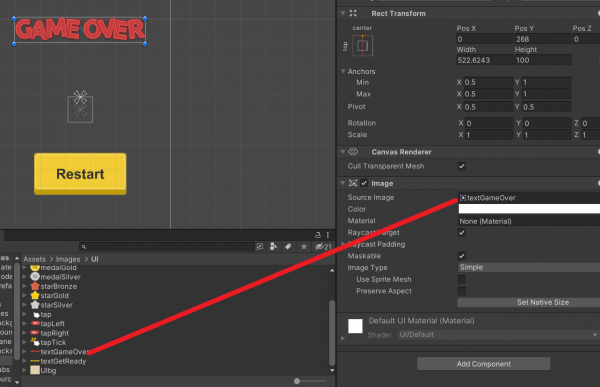Adjust the Project icon size slider
The width and height of the screenshot is (600, 387).
point(297,381)
